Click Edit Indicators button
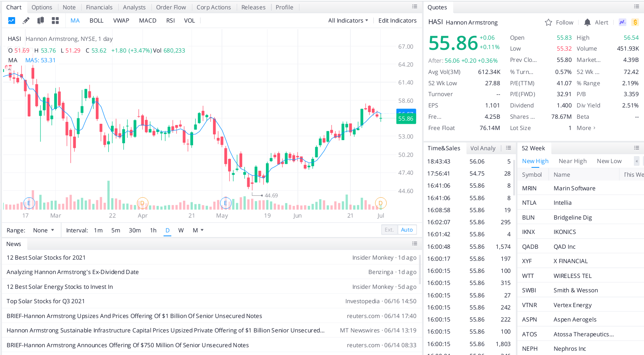The width and height of the screenshot is (644, 355). click(x=398, y=21)
